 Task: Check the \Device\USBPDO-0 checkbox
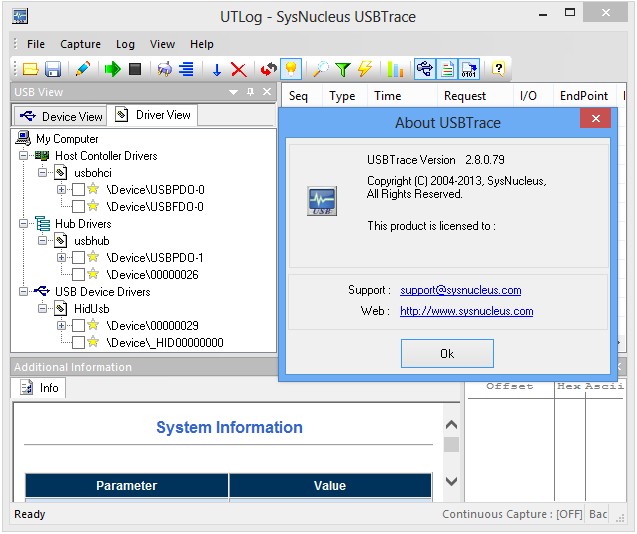78,189
